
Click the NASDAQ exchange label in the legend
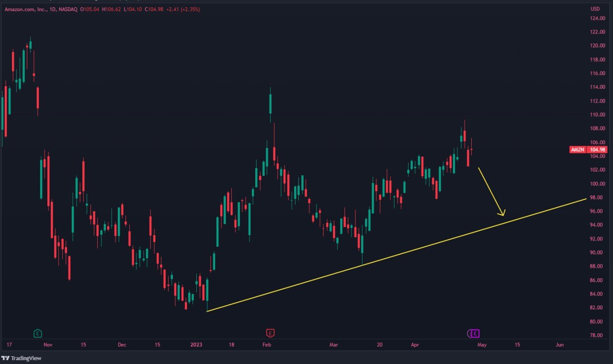point(68,9)
